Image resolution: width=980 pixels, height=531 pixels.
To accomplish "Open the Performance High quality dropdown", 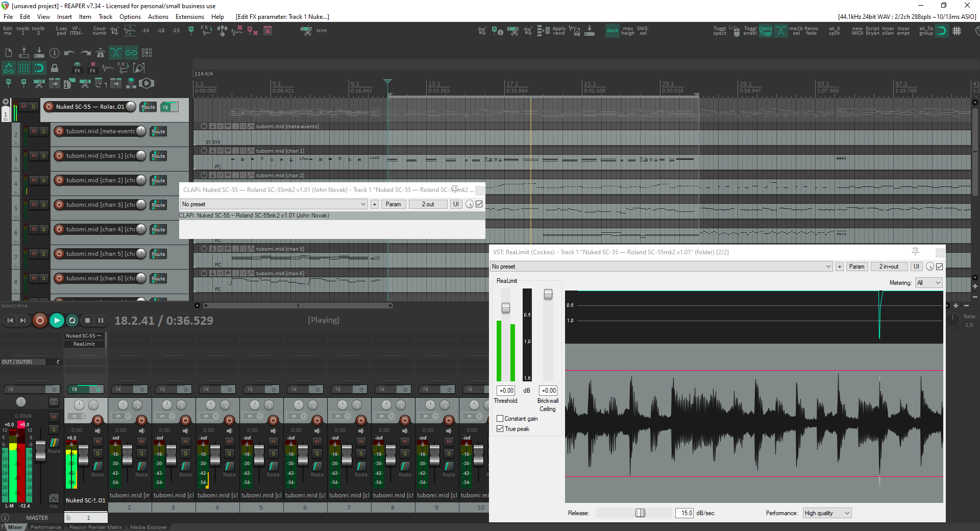I will click(827, 513).
